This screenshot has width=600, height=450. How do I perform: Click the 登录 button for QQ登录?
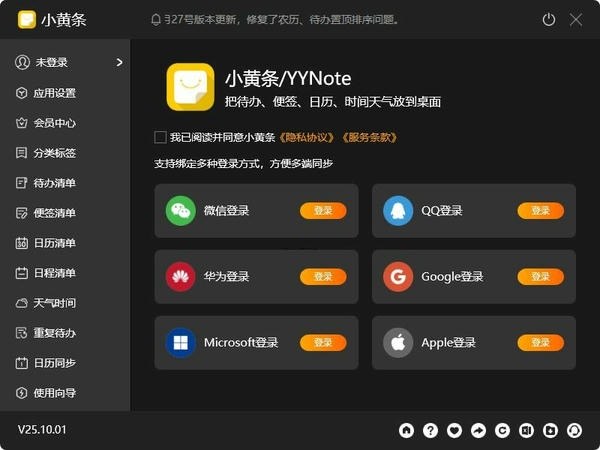pyautogui.click(x=541, y=210)
